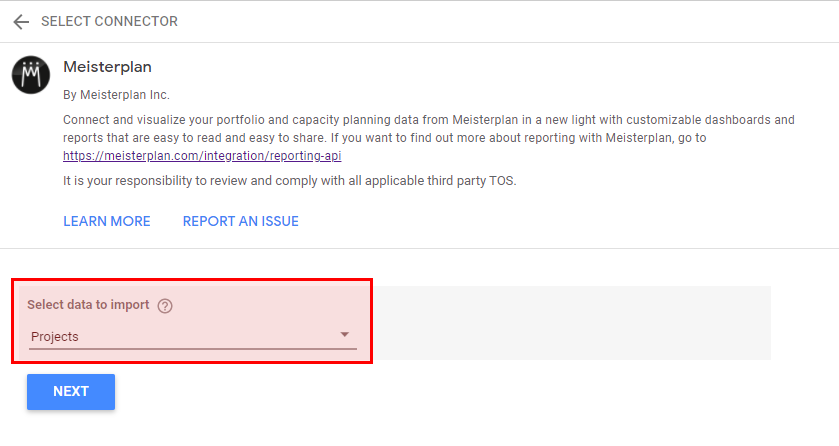Click the SELECT CONNECTOR header text
Viewport: 839px width, 446px height.
(x=109, y=22)
